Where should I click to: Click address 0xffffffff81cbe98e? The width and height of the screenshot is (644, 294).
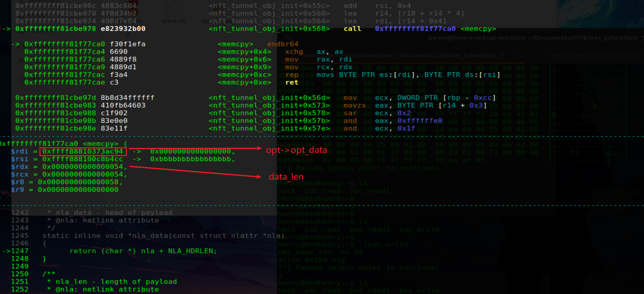click(56, 129)
